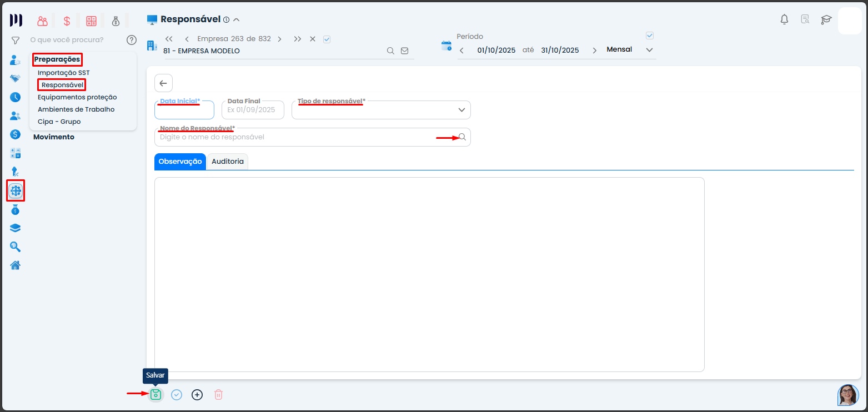
Task: Expand the Responsável title chevron
Action: pyautogui.click(x=237, y=20)
